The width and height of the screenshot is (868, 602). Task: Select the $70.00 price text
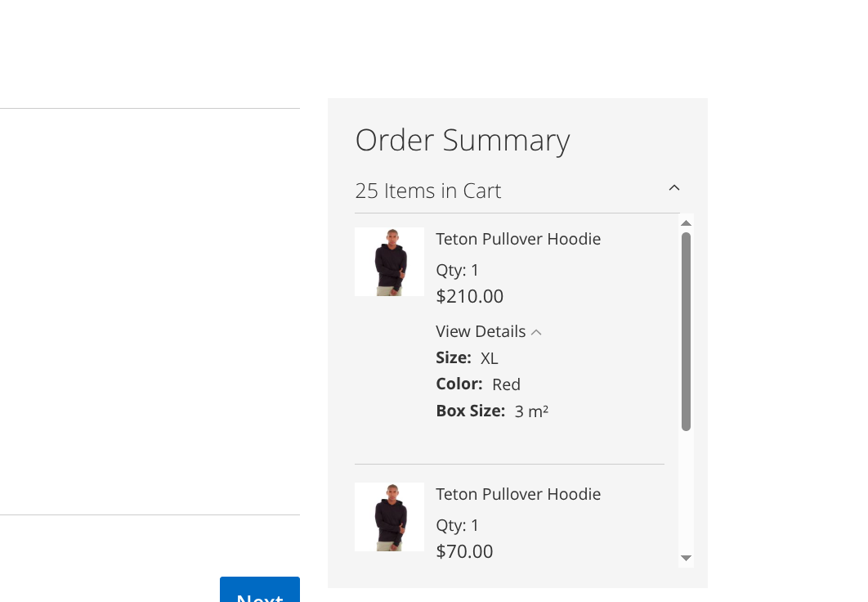click(x=464, y=551)
